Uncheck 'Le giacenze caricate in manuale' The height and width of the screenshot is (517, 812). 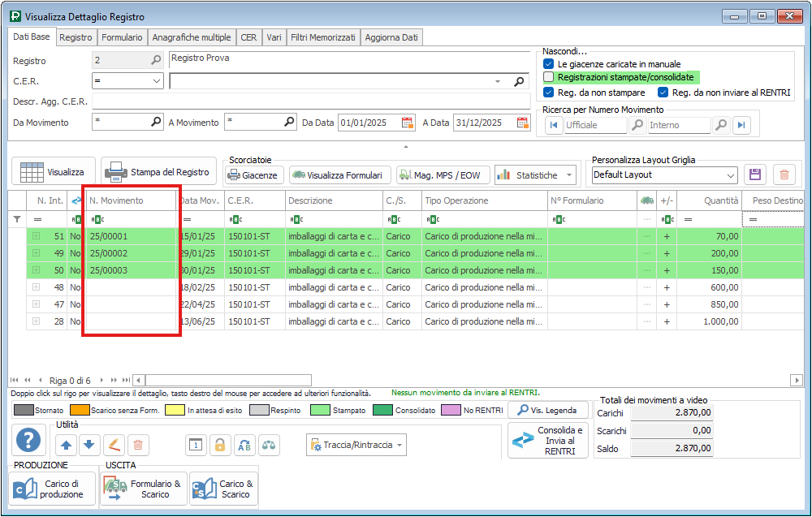pos(549,64)
